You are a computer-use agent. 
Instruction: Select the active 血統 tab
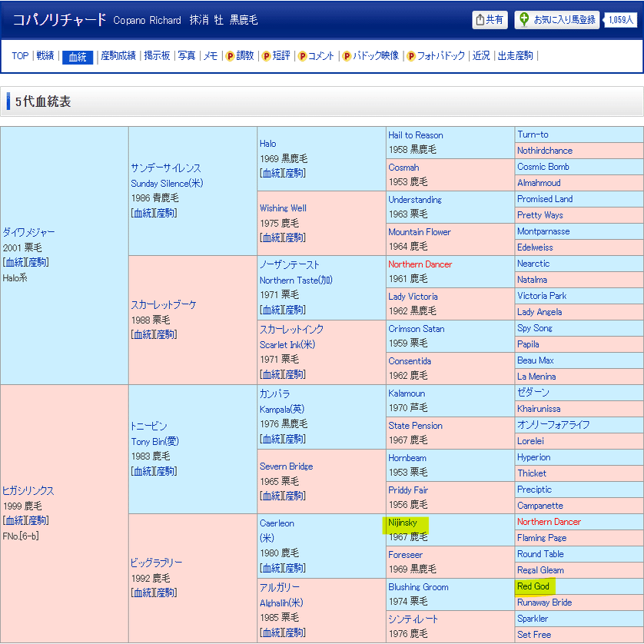[78, 57]
